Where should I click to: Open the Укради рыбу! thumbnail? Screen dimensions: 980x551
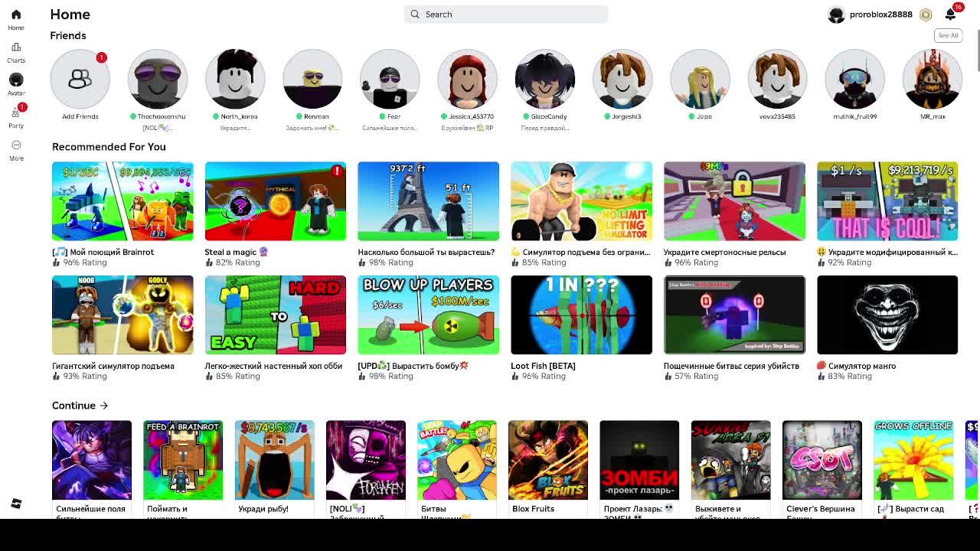point(274,460)
